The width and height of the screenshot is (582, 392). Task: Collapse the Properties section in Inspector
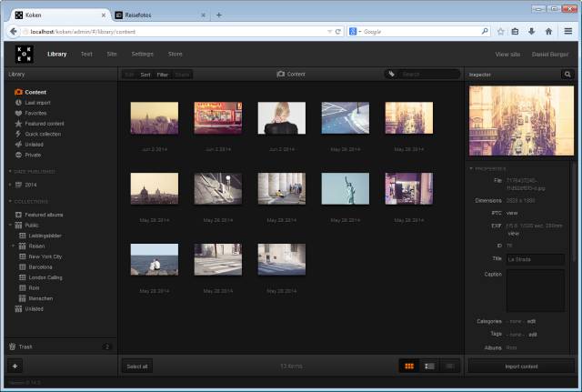pyautogui.click(x=471, y=168)
